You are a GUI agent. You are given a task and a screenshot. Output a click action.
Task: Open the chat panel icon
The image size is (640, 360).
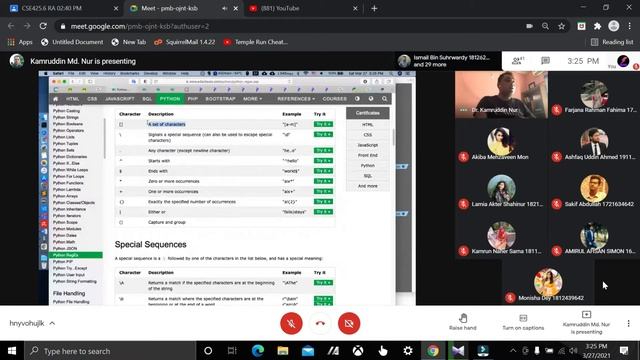[545, 61]
